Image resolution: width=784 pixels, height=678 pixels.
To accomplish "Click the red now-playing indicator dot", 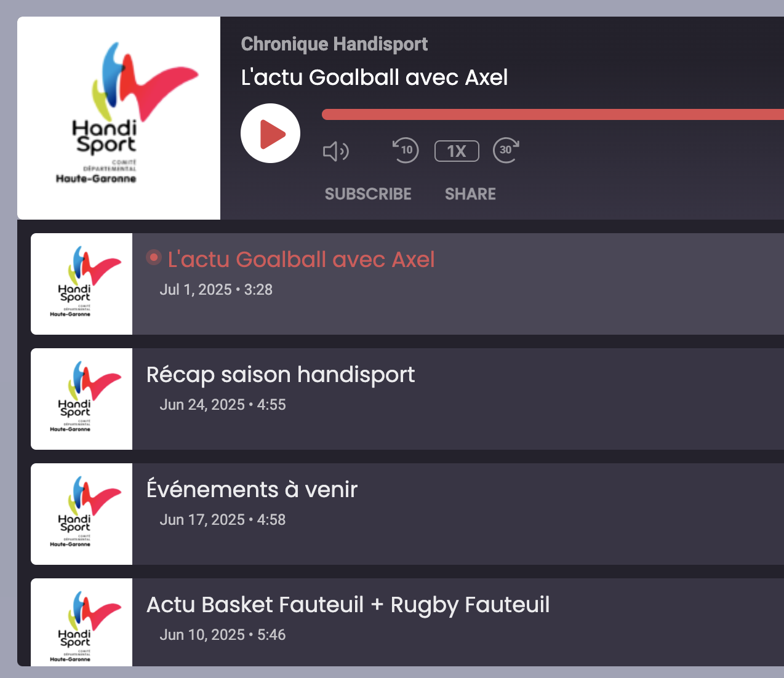I will pos(154,258).
